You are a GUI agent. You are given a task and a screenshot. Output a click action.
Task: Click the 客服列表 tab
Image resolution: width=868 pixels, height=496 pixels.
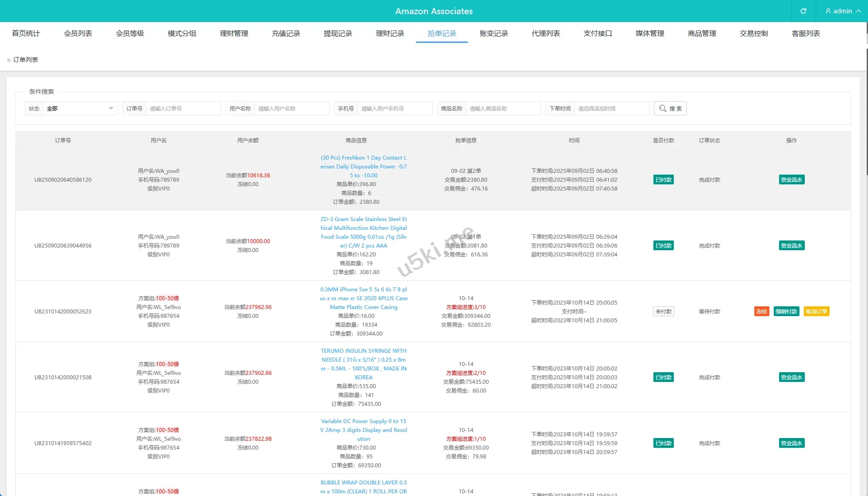coord(806,34)
